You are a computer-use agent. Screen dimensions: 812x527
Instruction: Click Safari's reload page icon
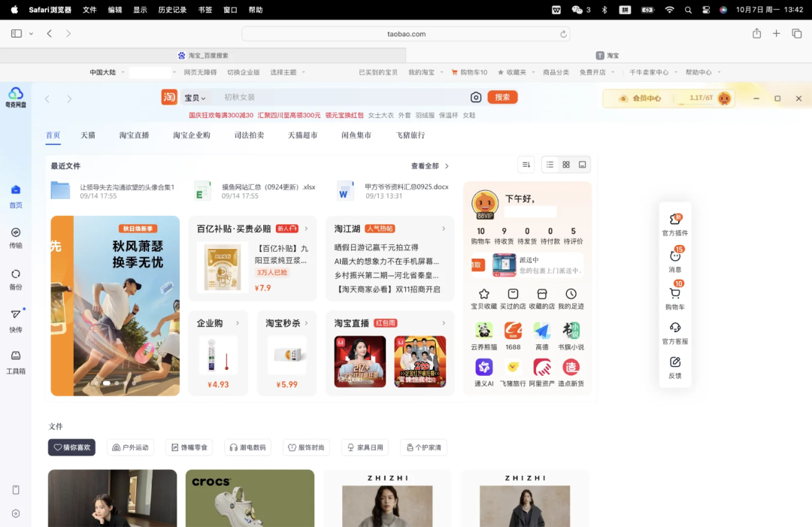[563, 34]
